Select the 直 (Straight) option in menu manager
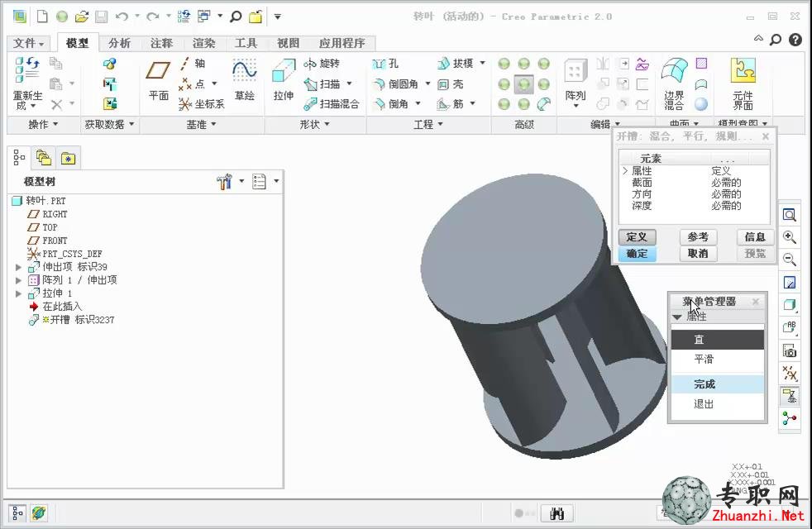Image resolution: width=812 pixels, height=529 pixels. pos(717,340)
